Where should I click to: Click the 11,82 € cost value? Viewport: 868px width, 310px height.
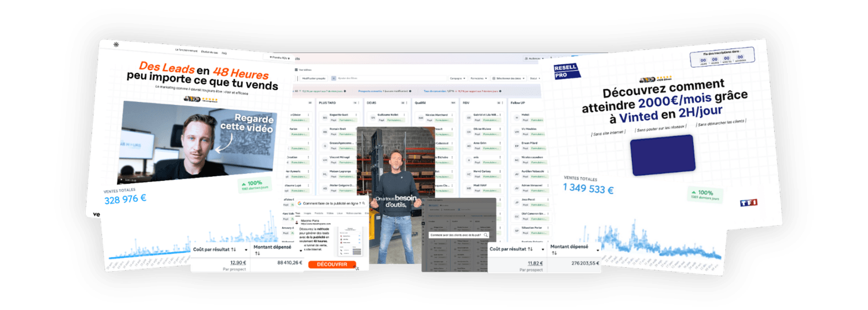pos(534,263)
